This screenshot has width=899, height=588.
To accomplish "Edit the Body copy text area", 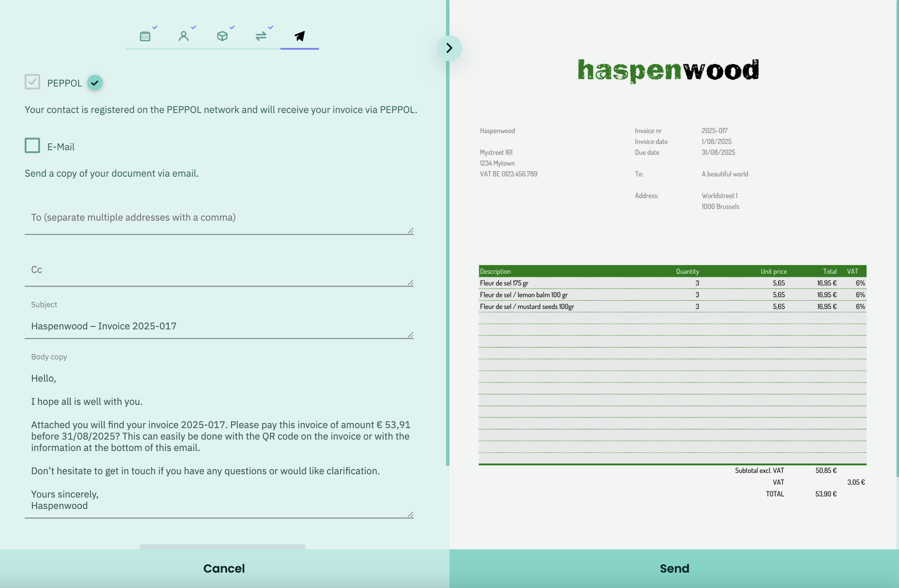I will [219, 442].
